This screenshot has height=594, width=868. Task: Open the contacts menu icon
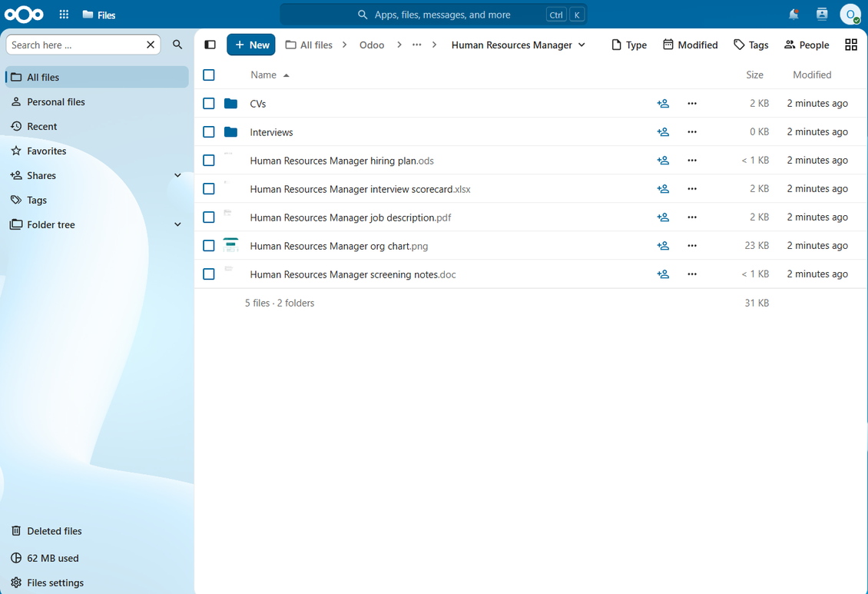pyautogui.click(x=821, y=15)
